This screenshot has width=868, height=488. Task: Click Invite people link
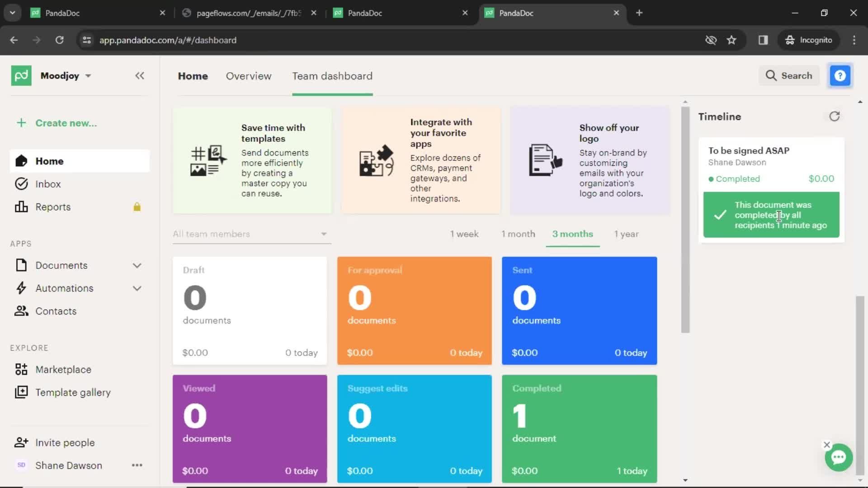65,442
